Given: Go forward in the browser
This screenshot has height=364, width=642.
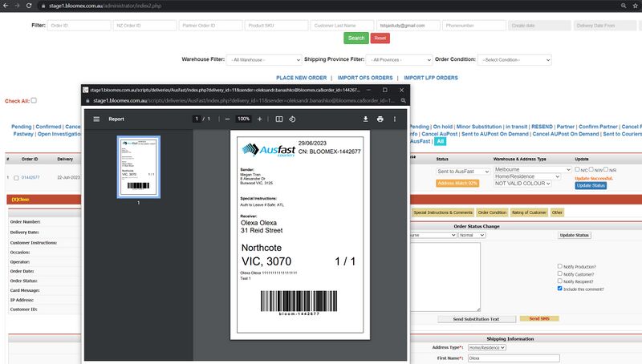Looking at the screenshot, I should tap(17, 6).
